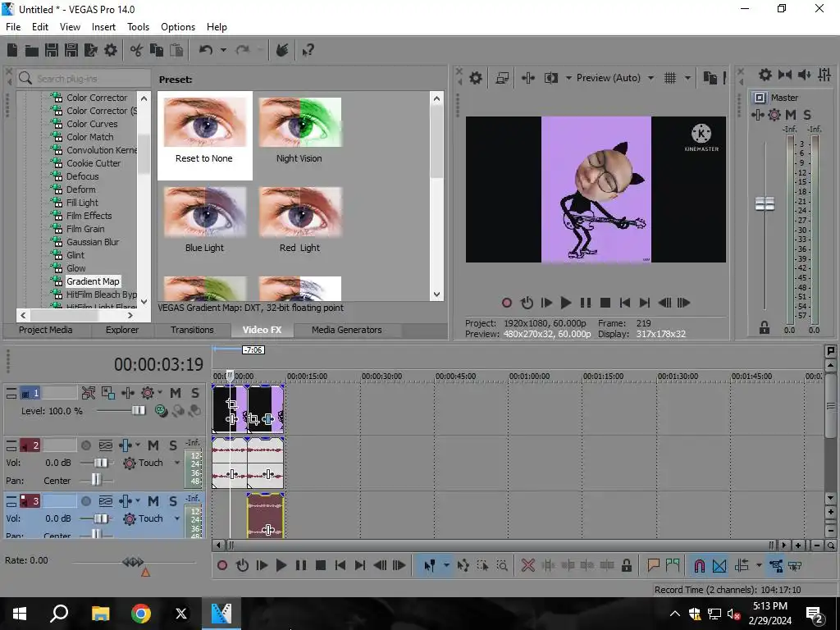
Task: Open master bus audio properties gear
Action: 765,75
